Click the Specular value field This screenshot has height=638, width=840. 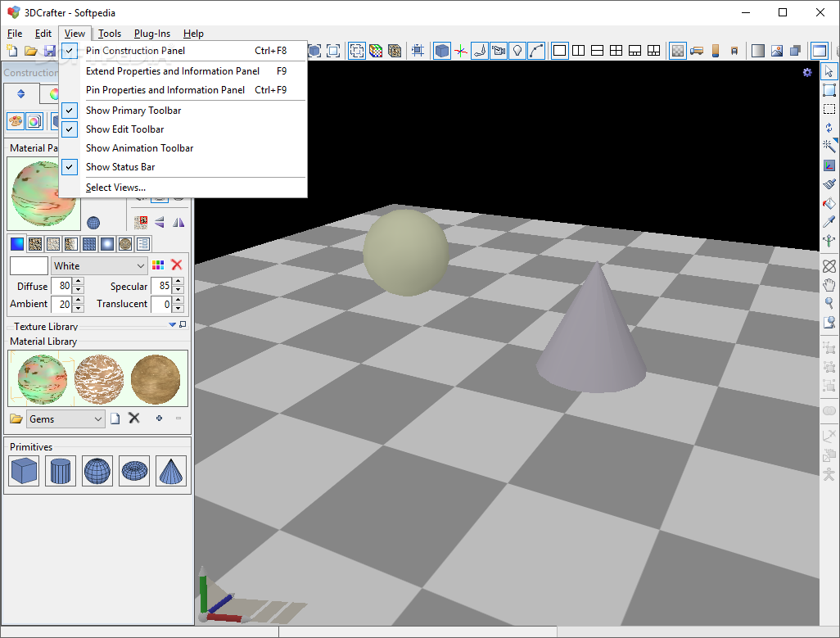tap(162, 286)
